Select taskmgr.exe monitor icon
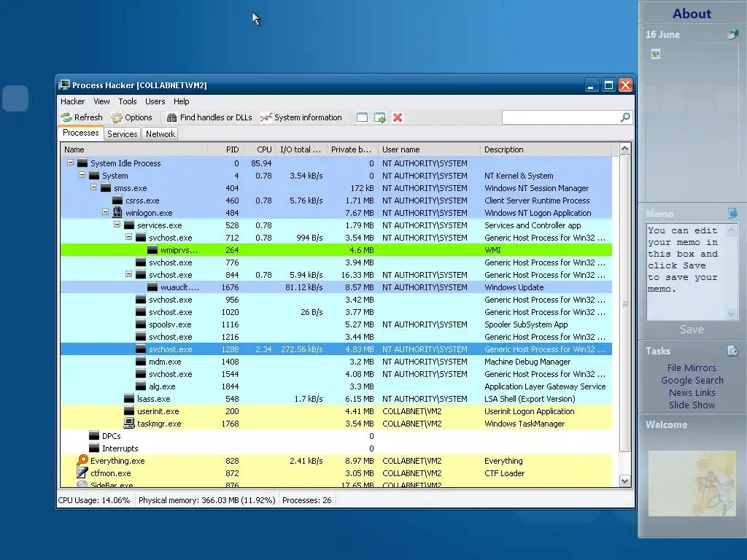Screen dimensions: 747x560 [129, 424]
